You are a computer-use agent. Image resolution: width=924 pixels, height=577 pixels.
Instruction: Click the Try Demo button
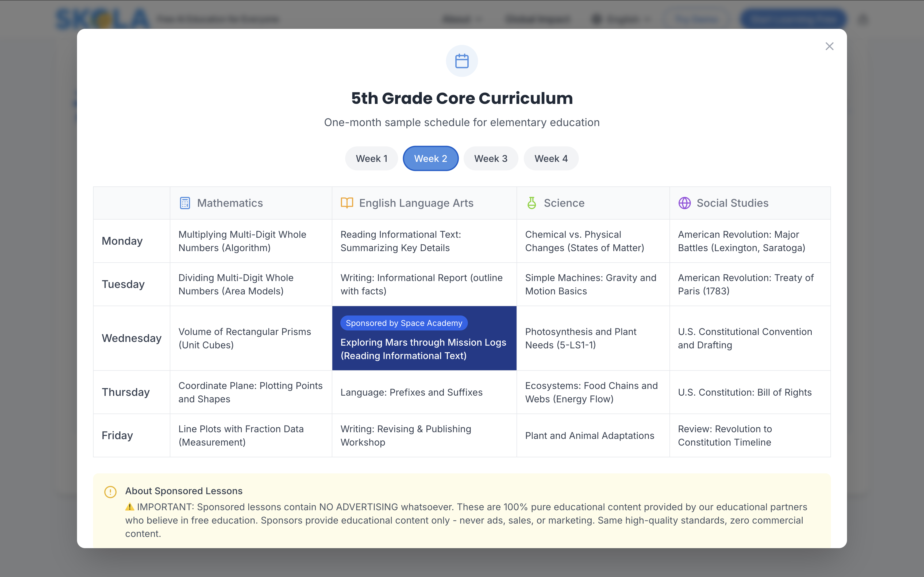pyautogui.click(x=697, y=19)
